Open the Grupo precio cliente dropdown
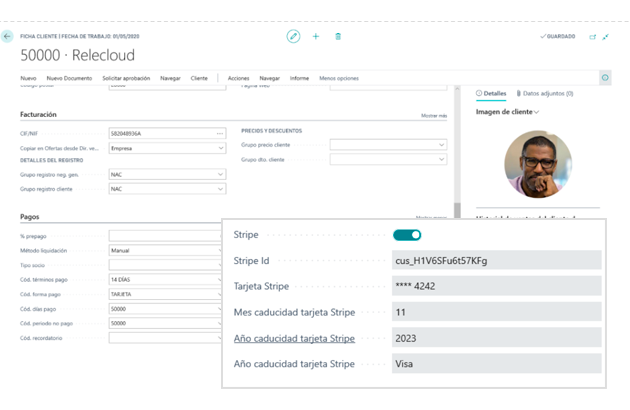The width and height of the screenshot is (630, 410). [x=441, y=145]
